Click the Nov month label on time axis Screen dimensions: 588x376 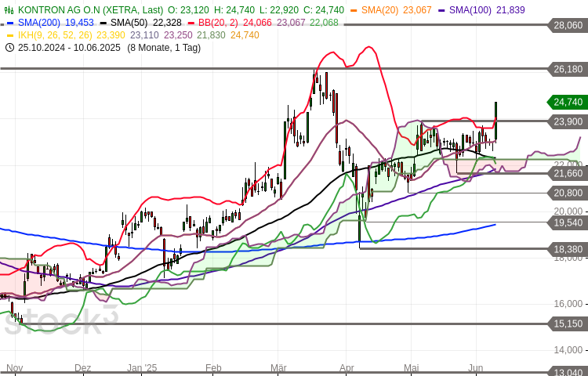coord(15,367)
